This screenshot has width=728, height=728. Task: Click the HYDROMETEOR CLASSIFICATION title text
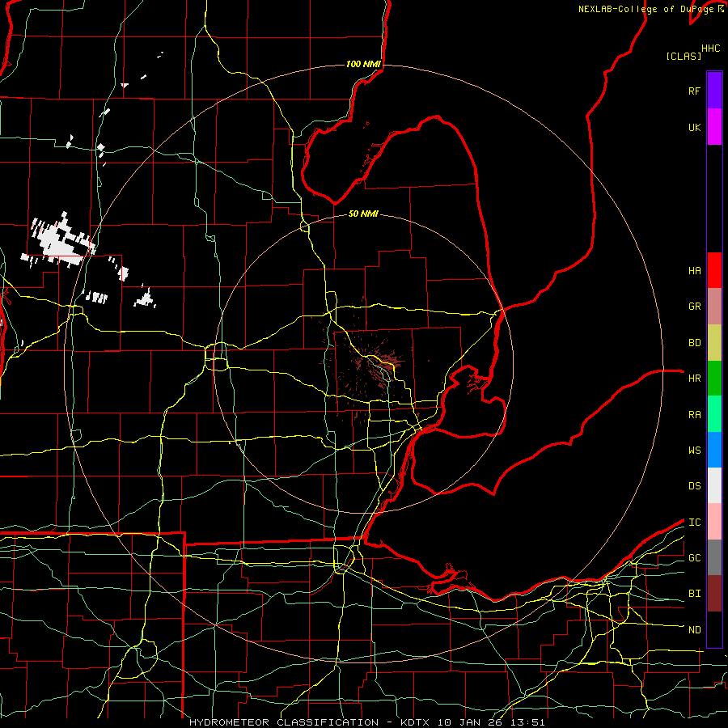[x=284, y=722]
